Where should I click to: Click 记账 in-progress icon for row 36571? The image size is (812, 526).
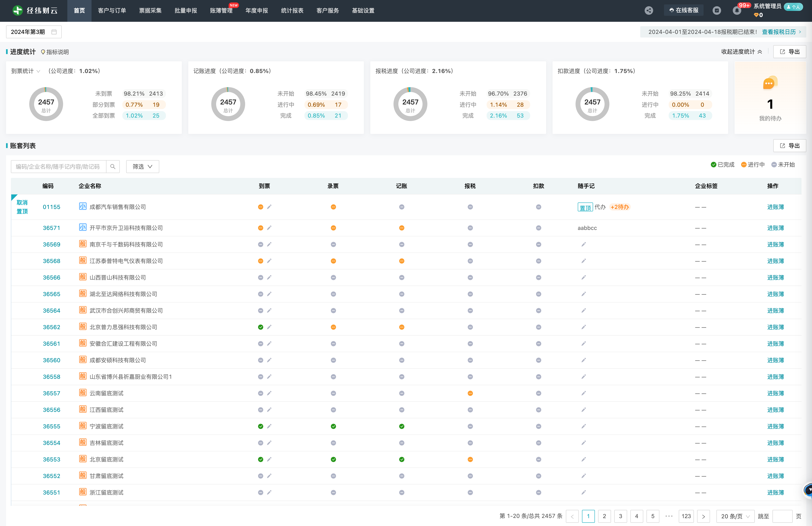[x=402, y=228]
